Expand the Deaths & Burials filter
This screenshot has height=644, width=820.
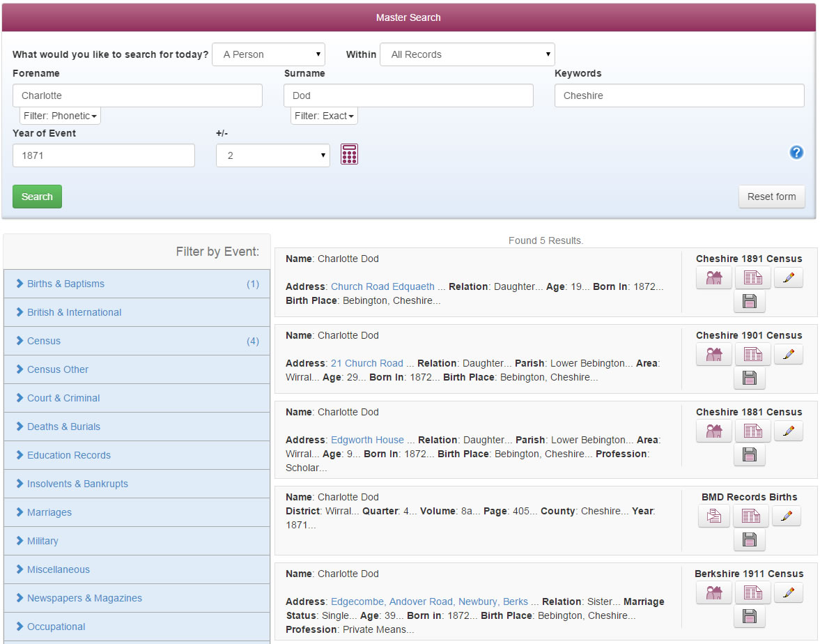point(137,427)
